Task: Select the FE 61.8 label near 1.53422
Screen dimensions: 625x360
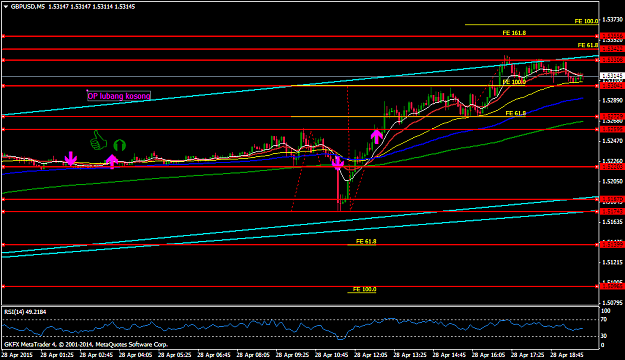Action: coord(588,45)
